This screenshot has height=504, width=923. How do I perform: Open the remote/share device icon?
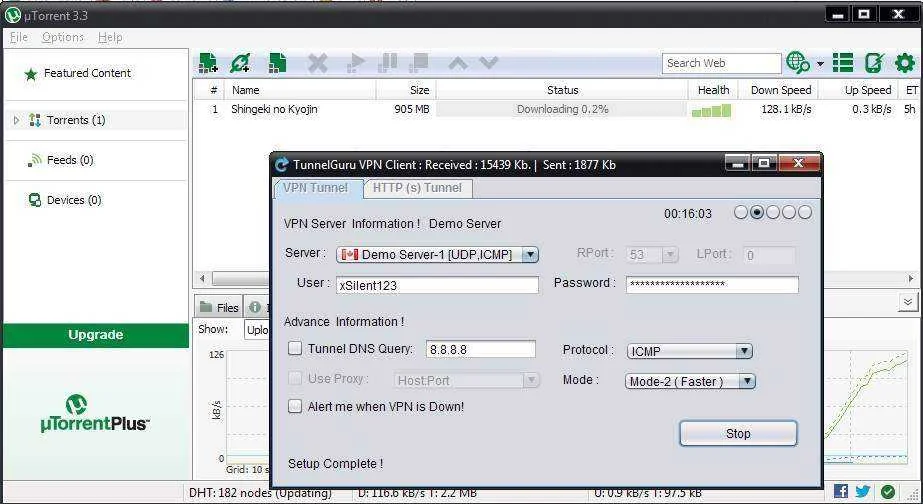(874, 63)
